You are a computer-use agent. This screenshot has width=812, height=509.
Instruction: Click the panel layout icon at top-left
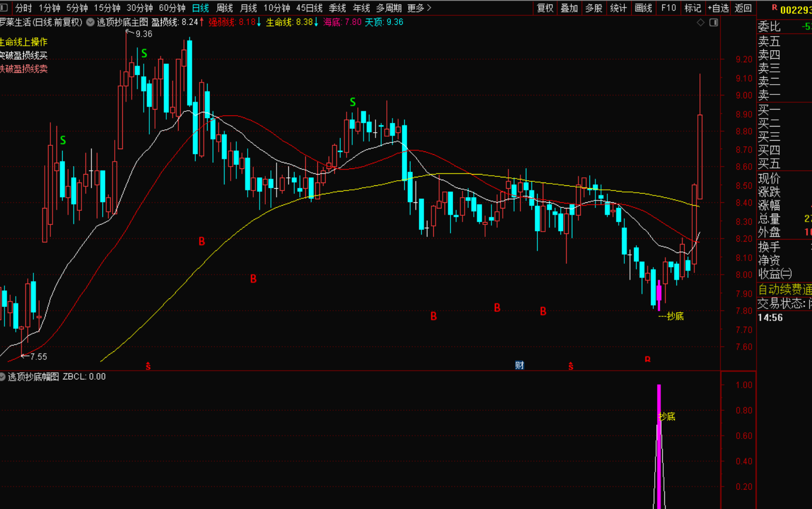pos(4,8)
